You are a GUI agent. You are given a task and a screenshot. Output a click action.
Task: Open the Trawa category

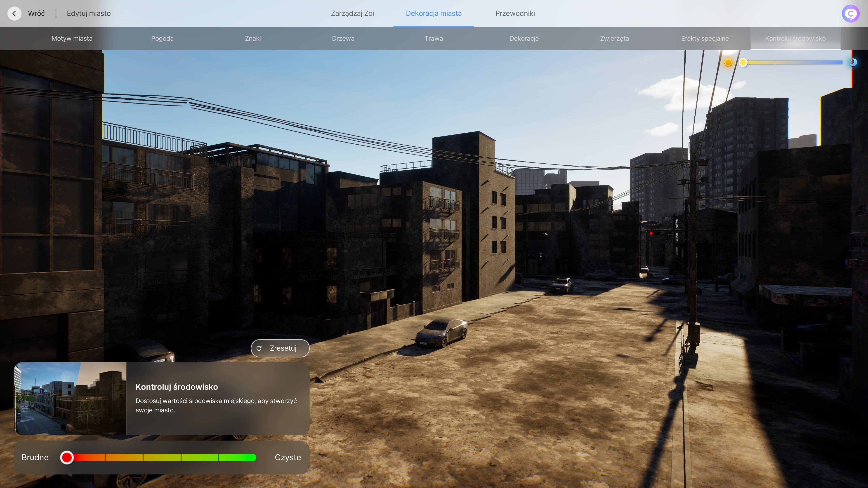point(434,38)
